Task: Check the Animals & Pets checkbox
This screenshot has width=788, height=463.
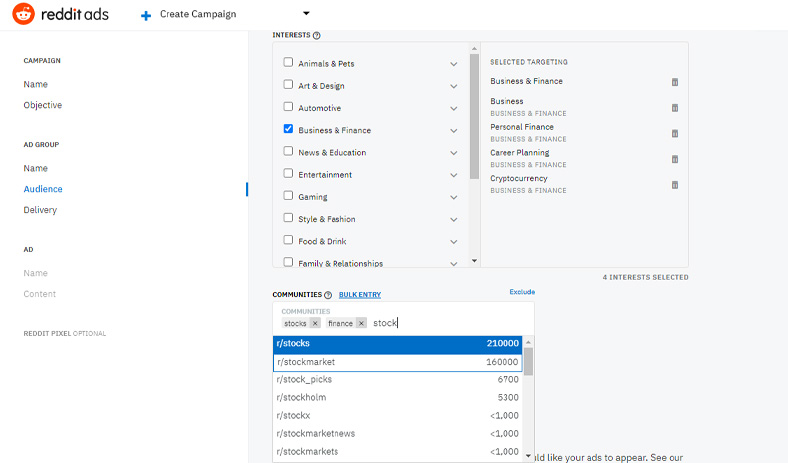Action: (288, 62)
